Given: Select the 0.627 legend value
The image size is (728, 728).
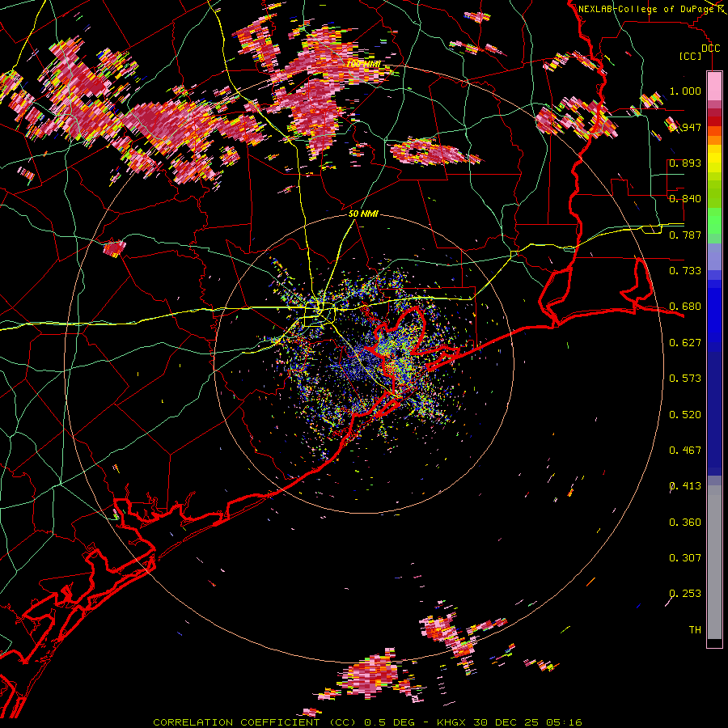Looking at the screenshot, I should 685,343.
